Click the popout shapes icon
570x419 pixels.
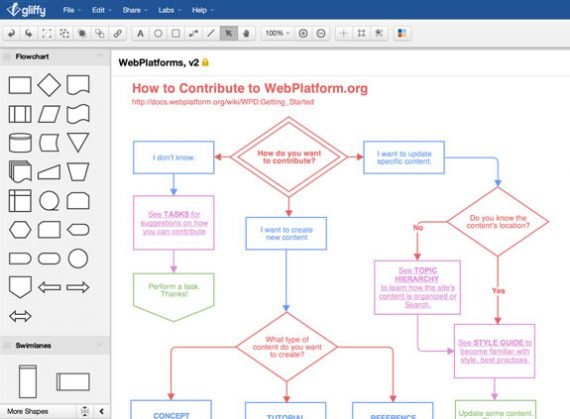pyautogui.click(x=82, y=33)
